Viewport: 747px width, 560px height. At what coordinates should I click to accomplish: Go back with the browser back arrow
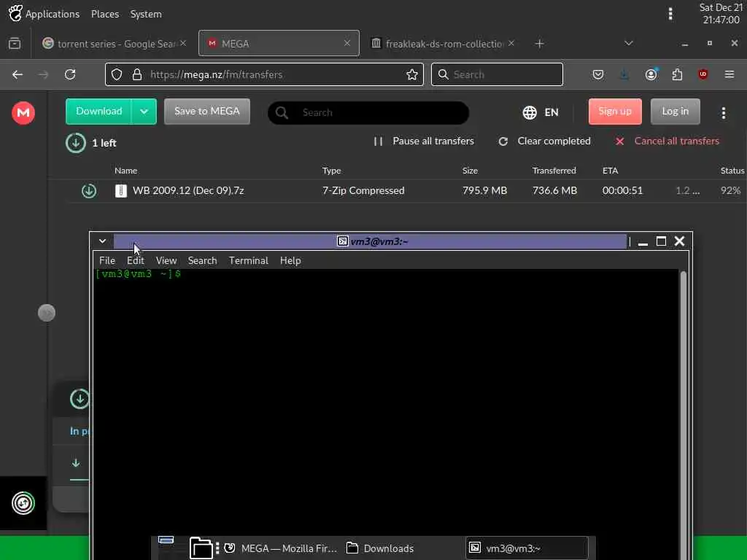click(x=18, y=74)
